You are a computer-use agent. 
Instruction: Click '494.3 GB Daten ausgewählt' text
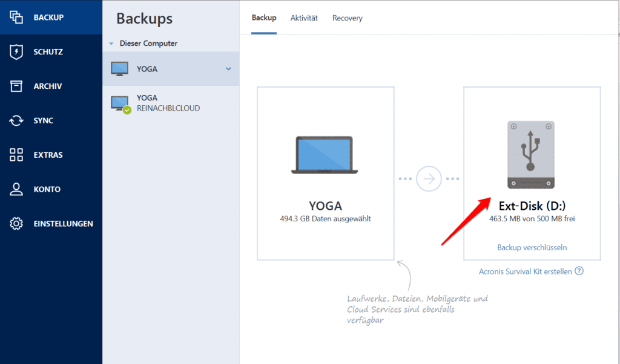point(325,219)
